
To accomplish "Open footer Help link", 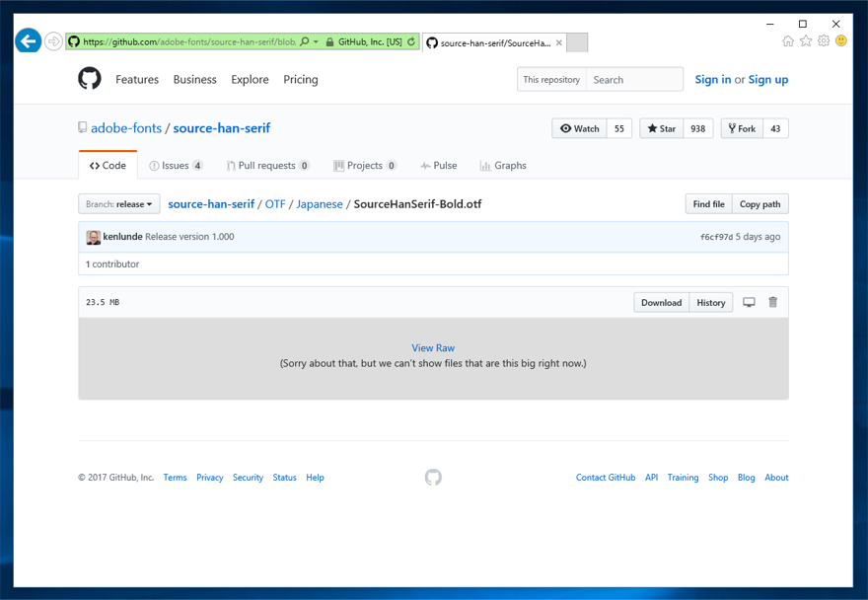I will click(315, 477).
